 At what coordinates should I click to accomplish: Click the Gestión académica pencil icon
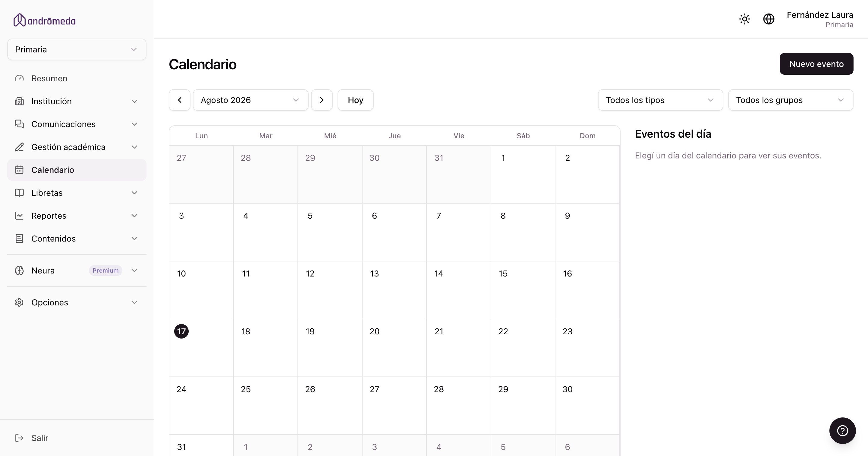point(19,147)
